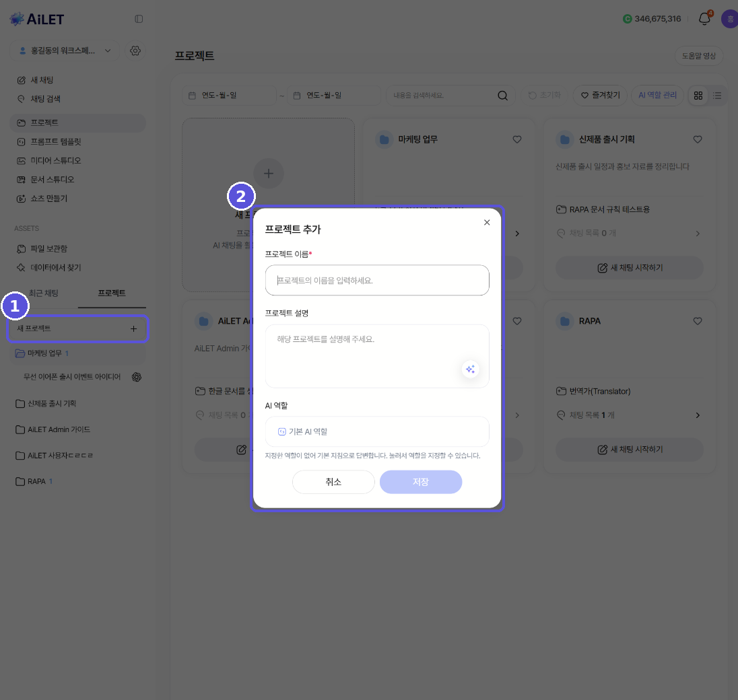Toggle 즐겨찾기 favorites filter

tap(600, 96)
